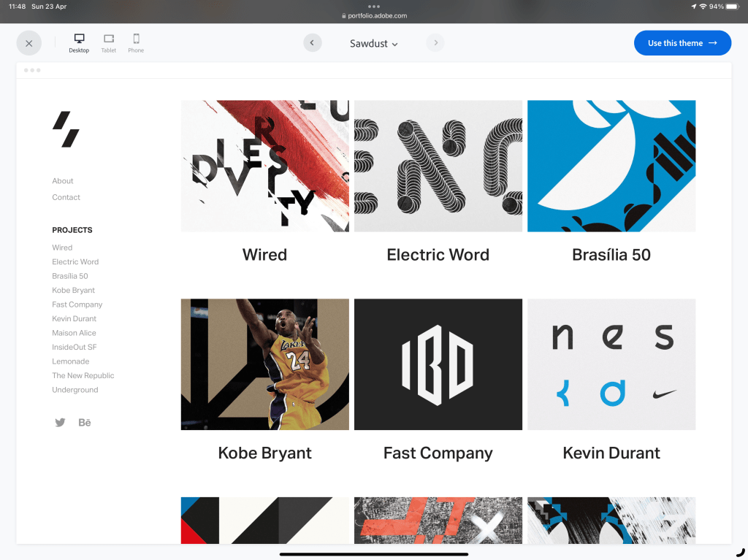Screen dimensions: 748x560
Task: Switch to Tablet preview mode
Action: (x=109, y=43)
